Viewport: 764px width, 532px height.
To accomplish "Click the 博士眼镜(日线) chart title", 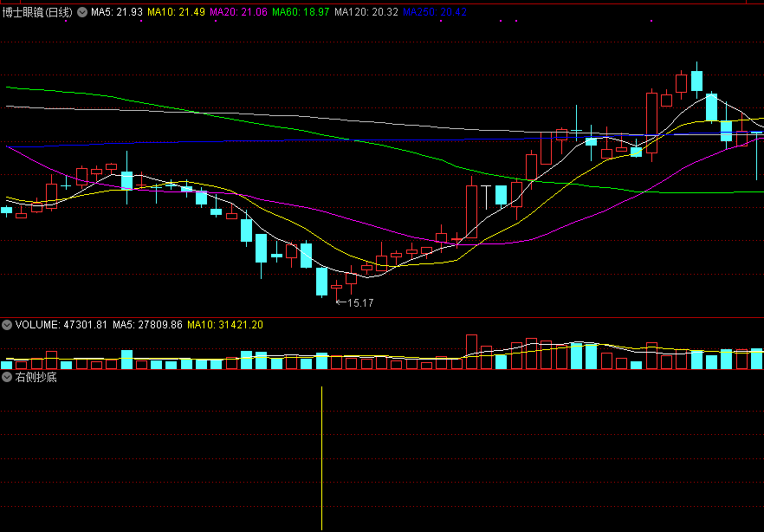I will [37, 12].
